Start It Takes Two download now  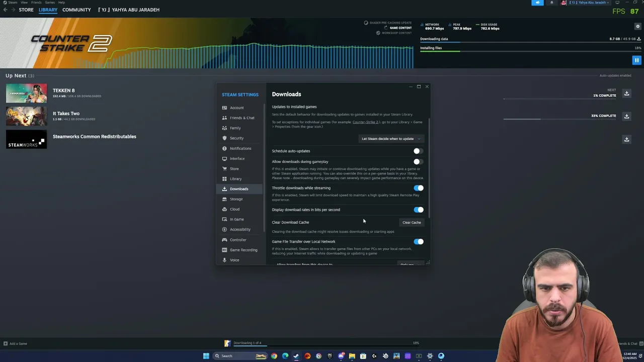point(626,116)
